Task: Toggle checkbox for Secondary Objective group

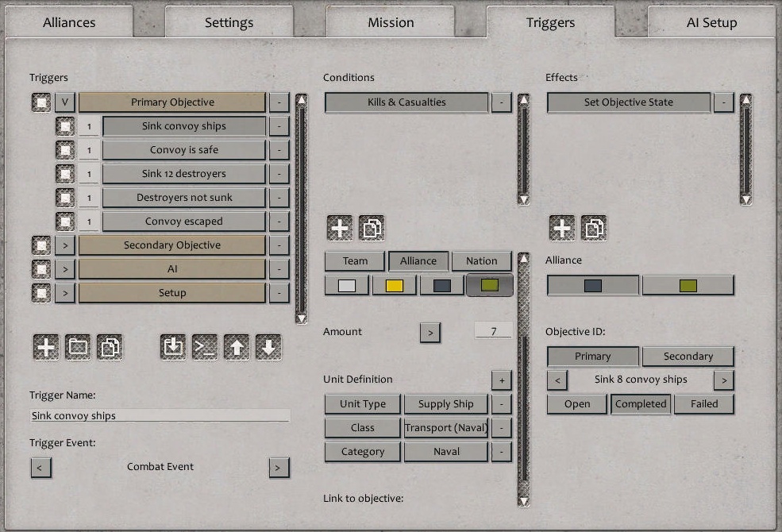Action: tap(41, 246)
